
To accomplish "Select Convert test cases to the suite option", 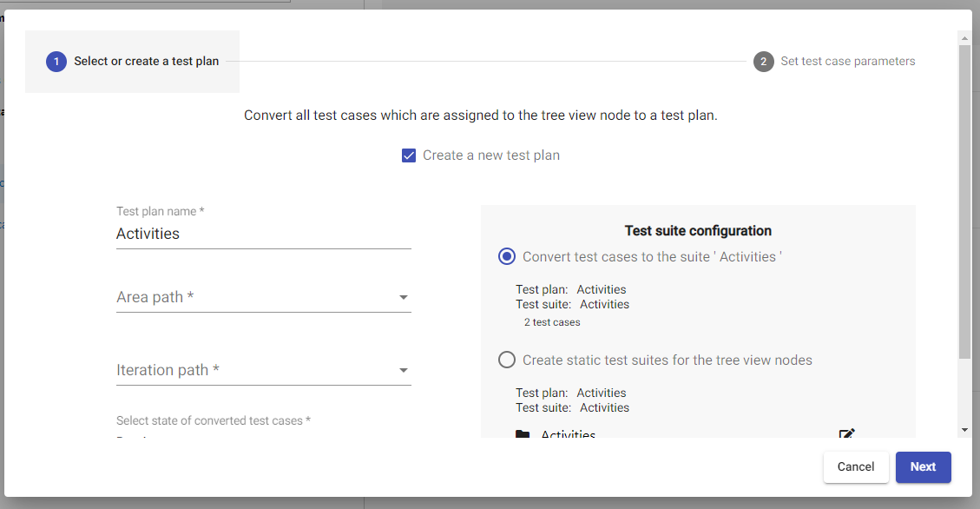I will coord(507,256).
